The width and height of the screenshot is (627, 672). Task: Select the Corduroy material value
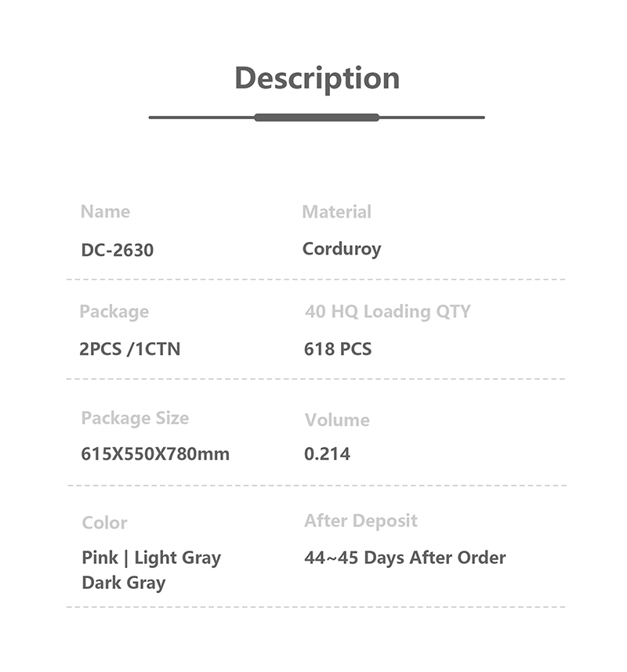(342, 249)
